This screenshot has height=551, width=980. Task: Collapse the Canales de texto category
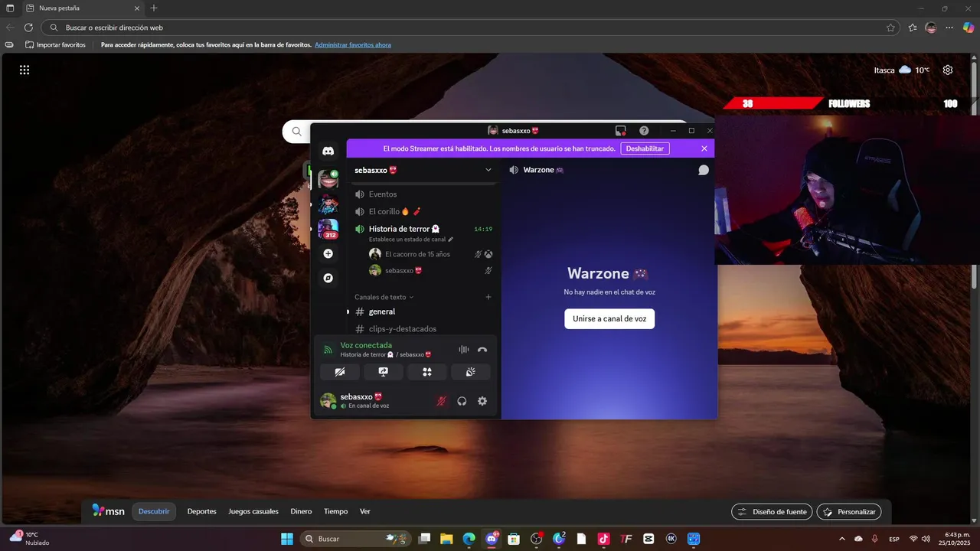[384, 297]
